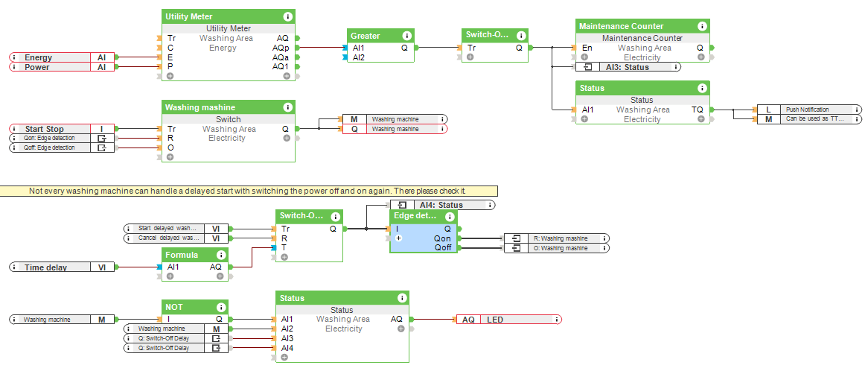This screenshot has height=371, width=868.
Task: Click the Energy input's info icon
Action: [15, 57]
